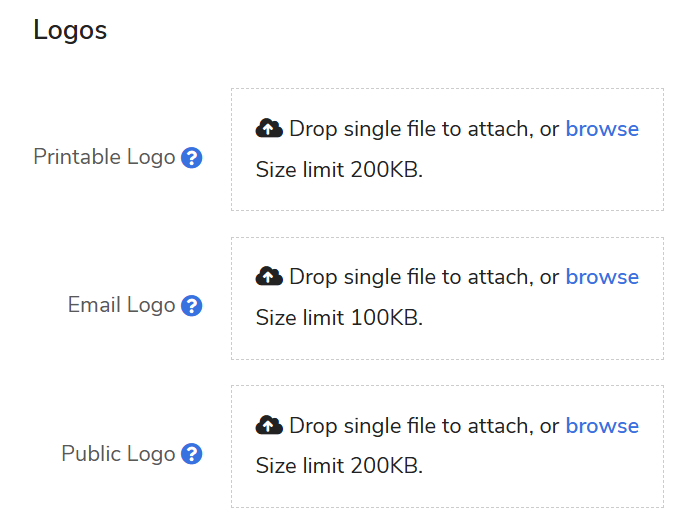Screen dimensions: 687x521
Task: Click the Size limit 100KB text
Action: coord(339,318)
